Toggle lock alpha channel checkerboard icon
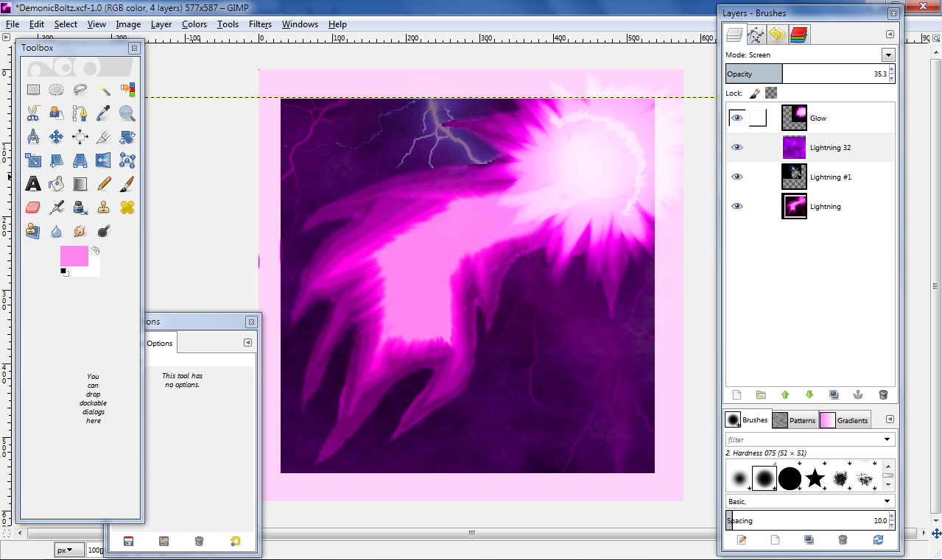 point(771,93)
